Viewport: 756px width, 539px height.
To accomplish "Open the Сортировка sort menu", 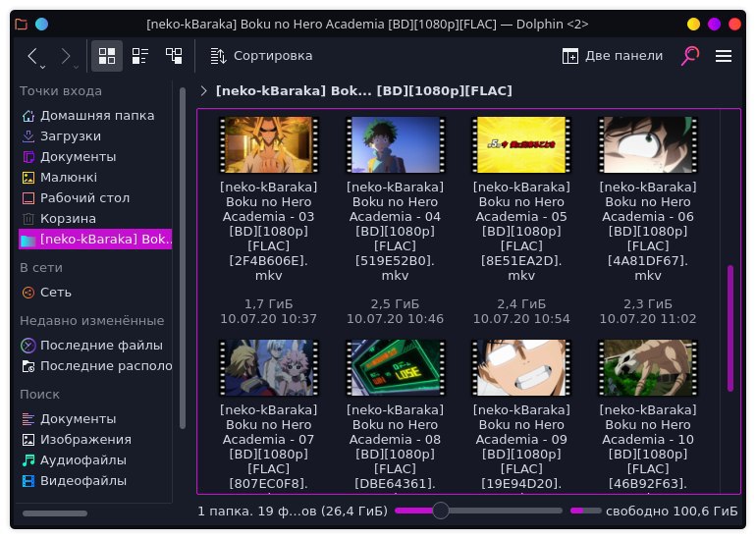I will [x=261, y=56].
